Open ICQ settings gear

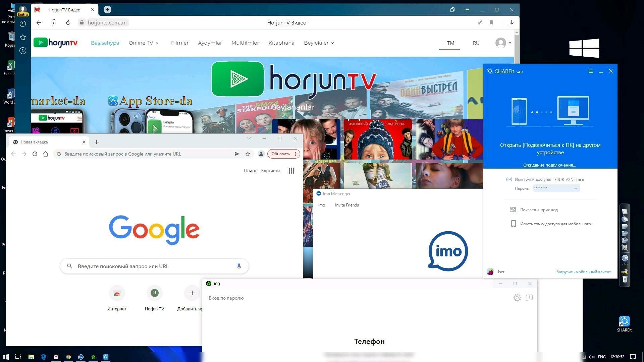point(517,298)
